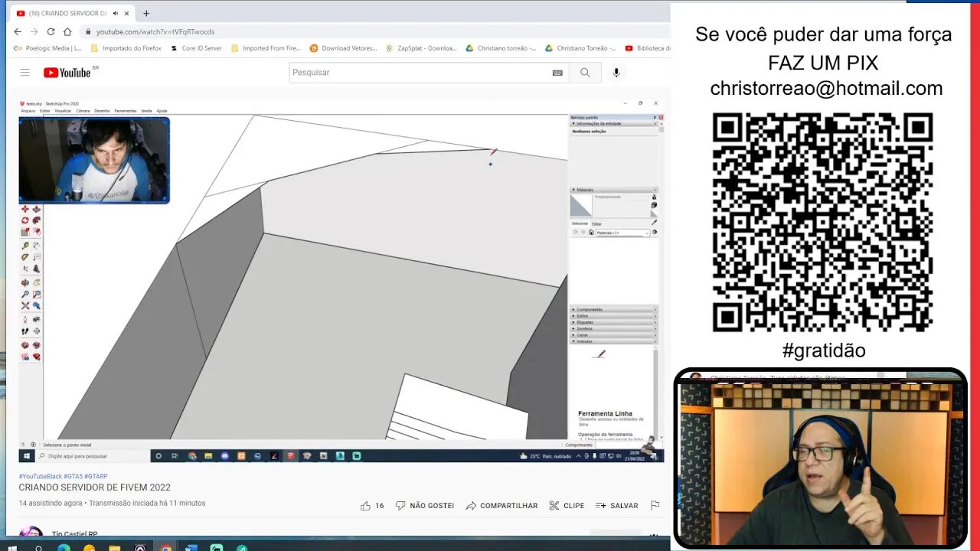Go to the Materiais home icon
The width and height of the screenshot is (980, 551).
click(591, 233)
